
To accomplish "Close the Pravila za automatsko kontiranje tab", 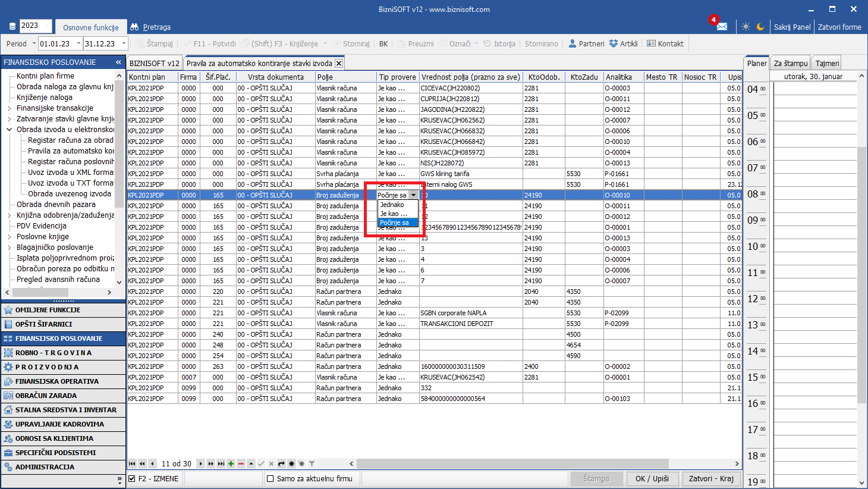I will 339,63.
